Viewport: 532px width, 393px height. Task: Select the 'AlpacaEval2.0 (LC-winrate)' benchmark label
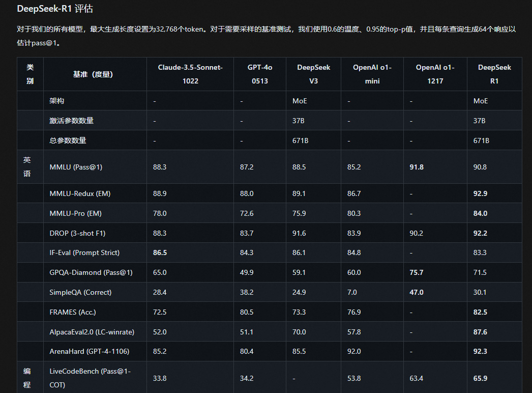[x=92, y=332]
